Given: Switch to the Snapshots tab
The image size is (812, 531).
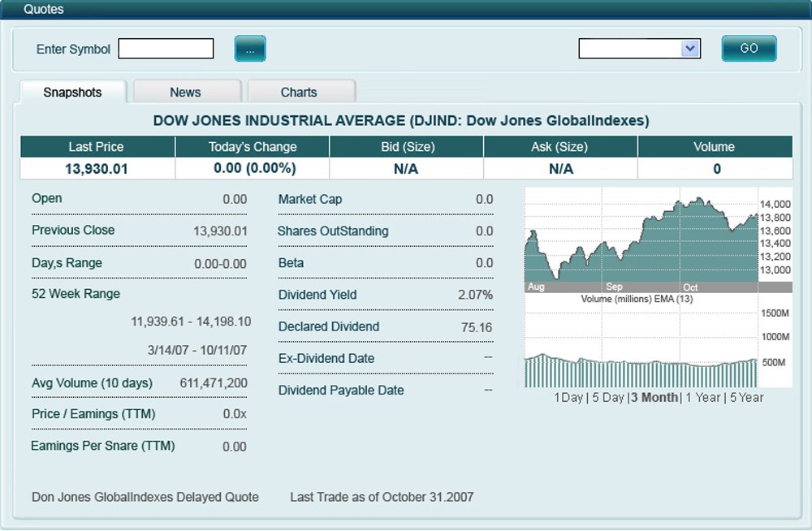Looking at the screenshot, I should click(x=72, y=93).
